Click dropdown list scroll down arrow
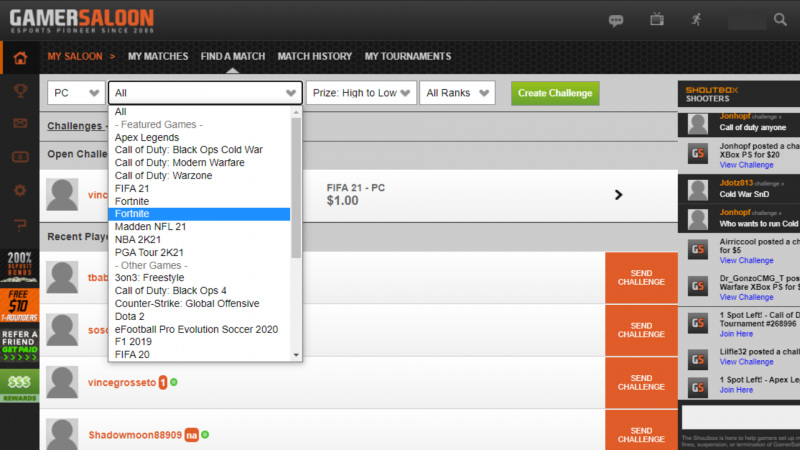The image size is (800, 450). 296,355
